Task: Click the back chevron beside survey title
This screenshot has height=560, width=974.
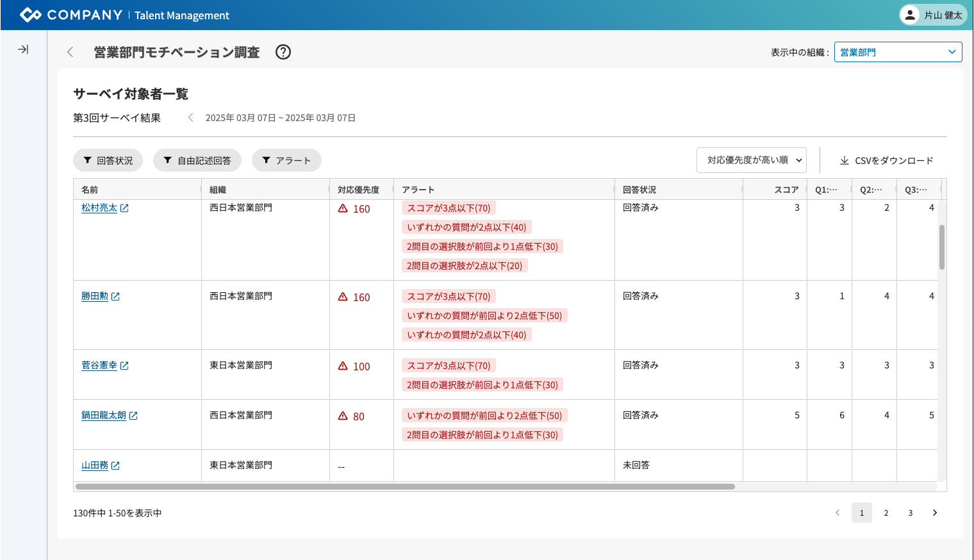Action: [70, 52]
